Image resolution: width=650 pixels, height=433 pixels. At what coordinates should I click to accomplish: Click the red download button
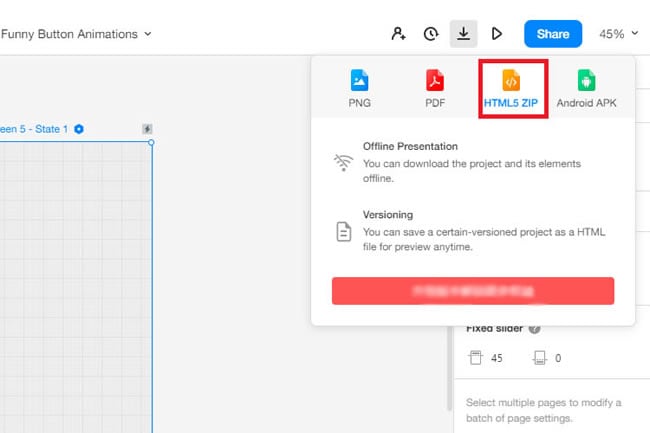[473, 291]
